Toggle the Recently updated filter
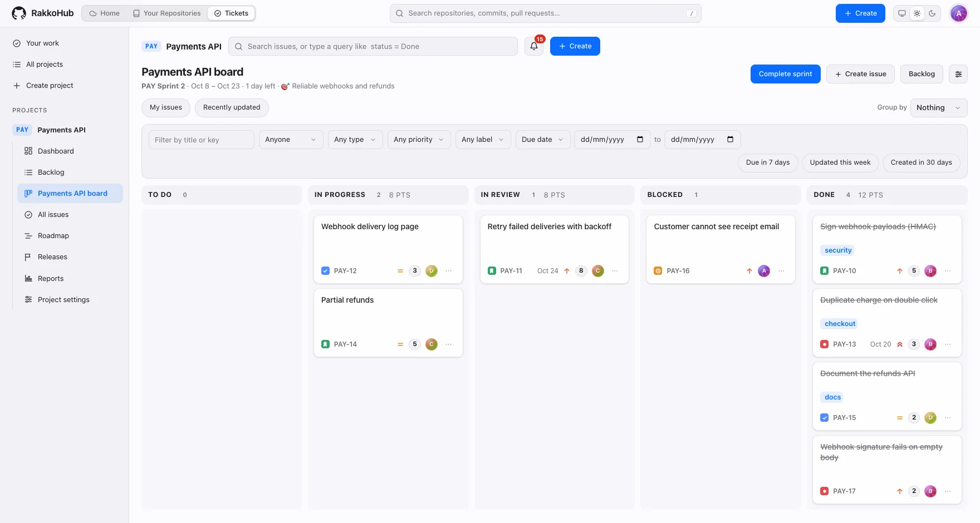 (232, 108)
